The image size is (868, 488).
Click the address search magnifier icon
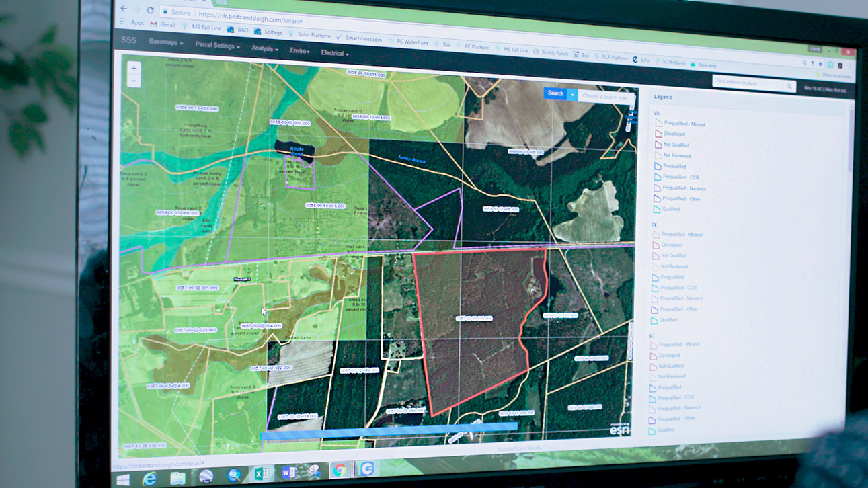click(788, 86)
